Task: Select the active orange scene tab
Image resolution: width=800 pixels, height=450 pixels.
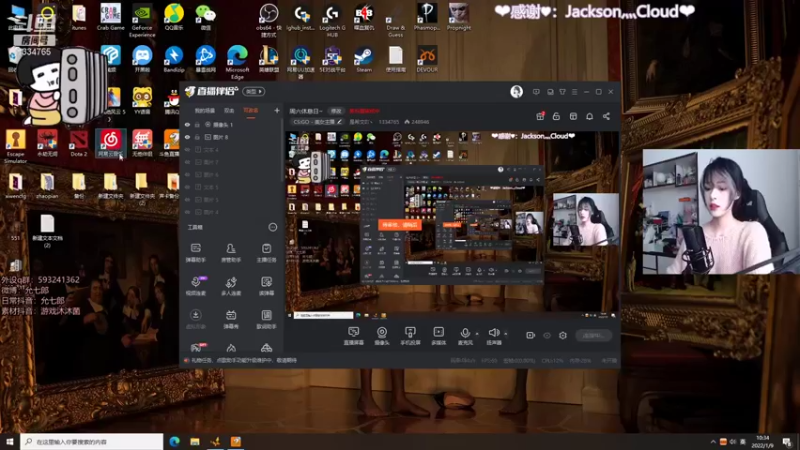Action: (251, 110)
